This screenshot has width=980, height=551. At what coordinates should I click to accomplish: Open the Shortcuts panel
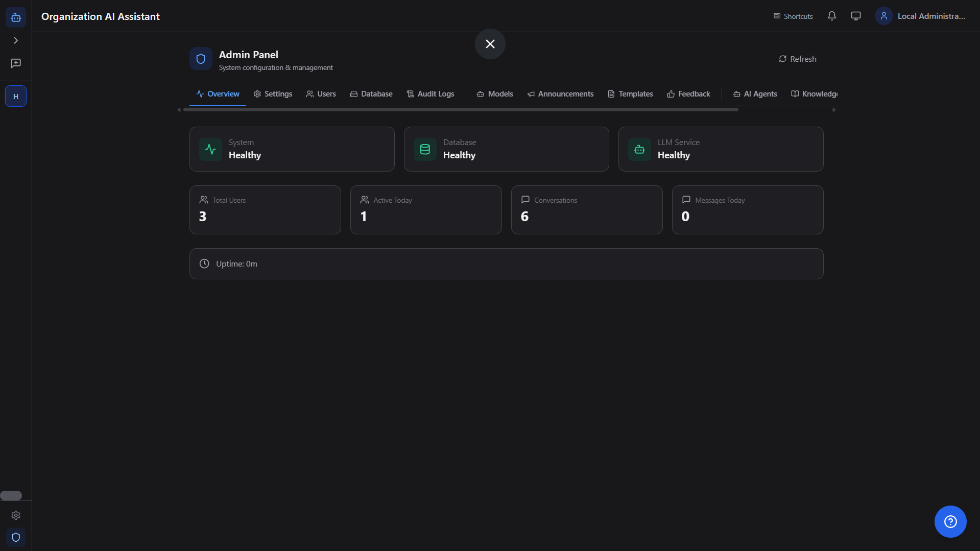792,16
